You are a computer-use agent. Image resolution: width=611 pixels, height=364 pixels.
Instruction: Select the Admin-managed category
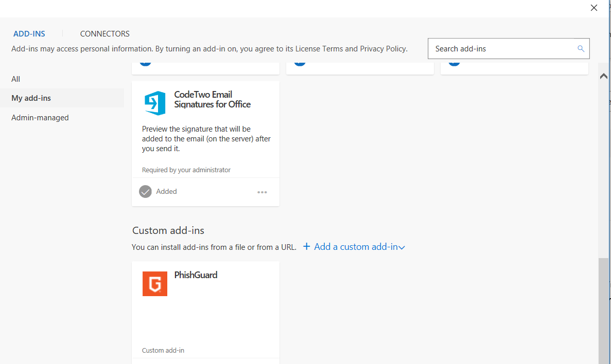pyautogui.click(x=40, y=118)
